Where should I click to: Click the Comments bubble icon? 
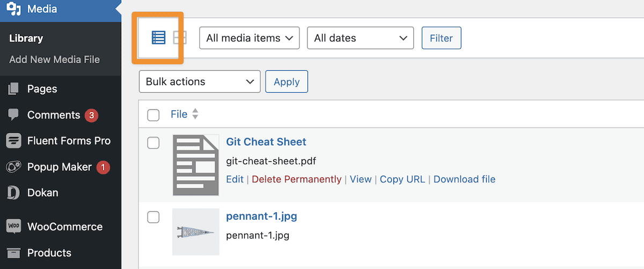pos(13,115)
